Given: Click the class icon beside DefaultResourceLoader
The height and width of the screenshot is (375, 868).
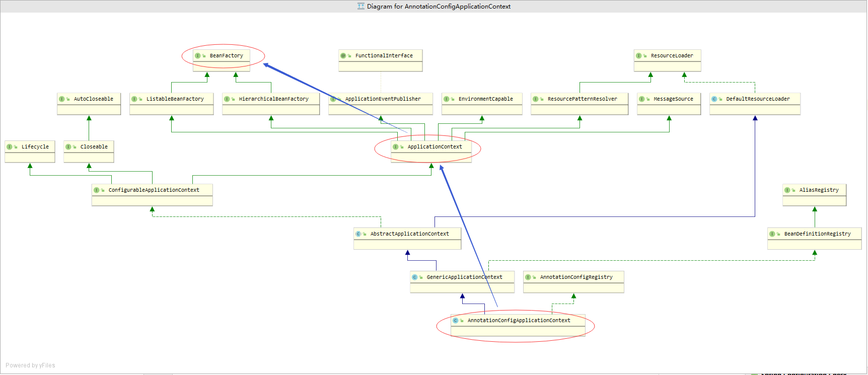Looking at the screenshot, I should tap(714, 99).
